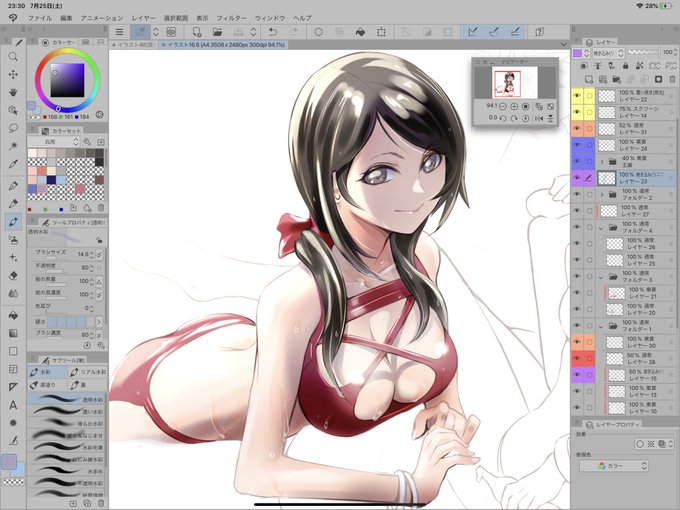The width and height of the screenshot is (680, 510).
Task: Click the create layer mask icon
Action: point(658,79)
